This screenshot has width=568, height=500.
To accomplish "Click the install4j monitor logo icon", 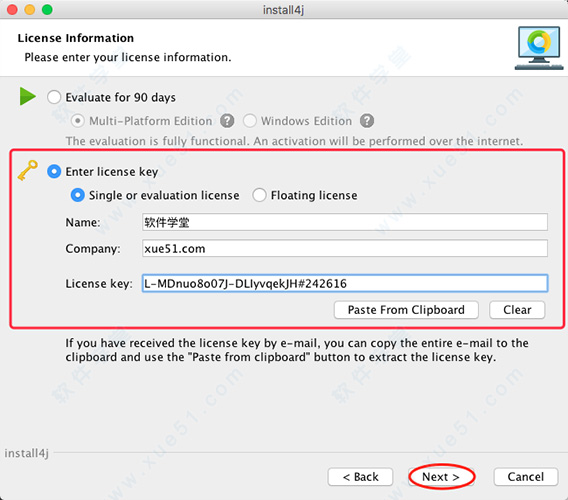I will (x=539, y=48).
